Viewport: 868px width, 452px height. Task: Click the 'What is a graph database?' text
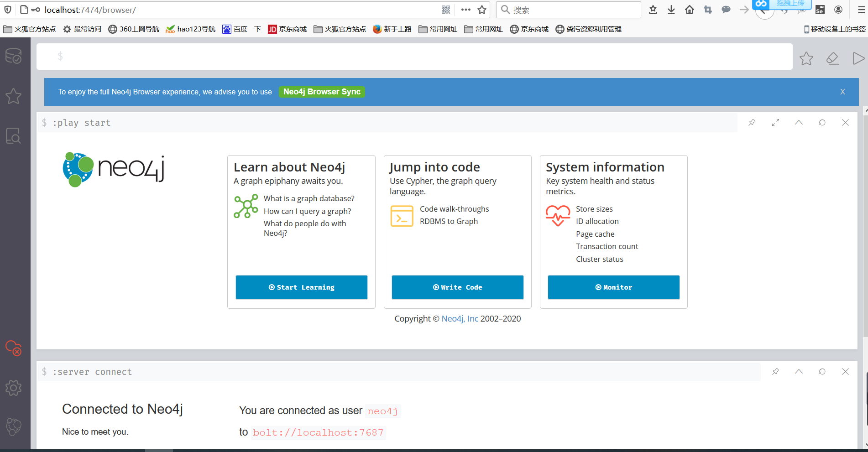click(x=309, y=198)
